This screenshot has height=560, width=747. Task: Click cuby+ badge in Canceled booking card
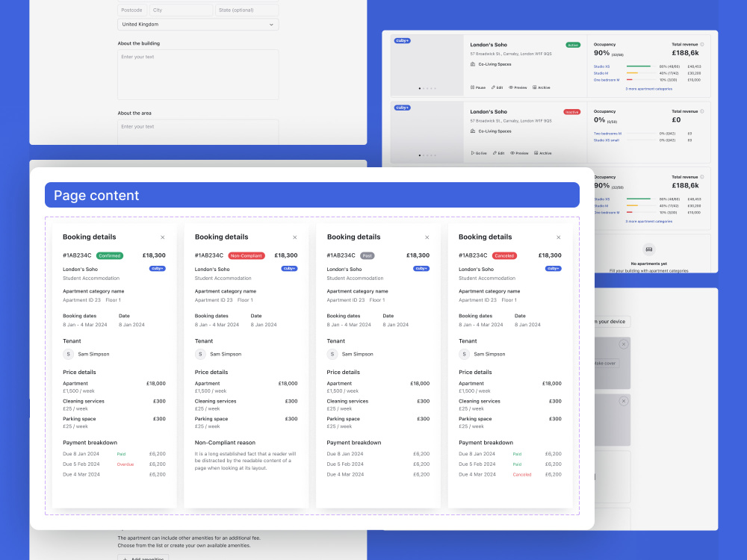pos(554,269)
